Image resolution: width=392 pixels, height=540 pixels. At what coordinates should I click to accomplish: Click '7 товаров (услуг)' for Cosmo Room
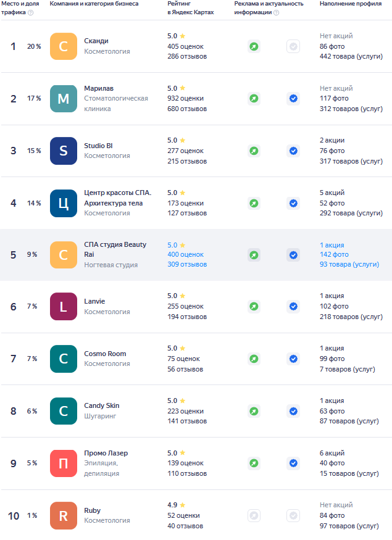[347, 369]
